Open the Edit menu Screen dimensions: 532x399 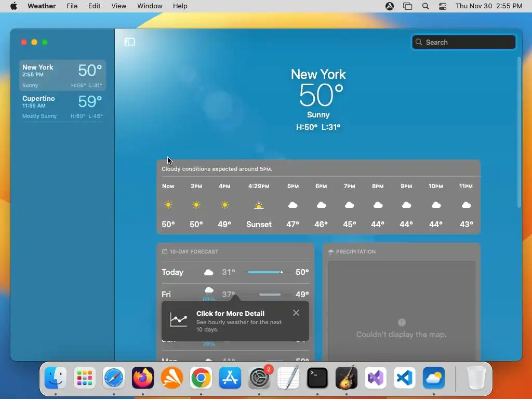[x=95, y=6]
